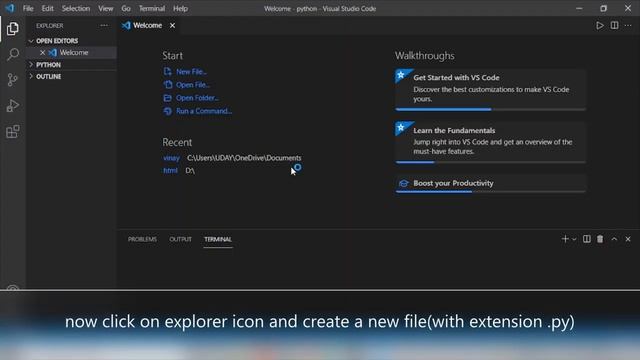This screenshot has width=640, height=360.
Task: Click the Open Folder icon beside its link
Action: (x=167, y=98)
